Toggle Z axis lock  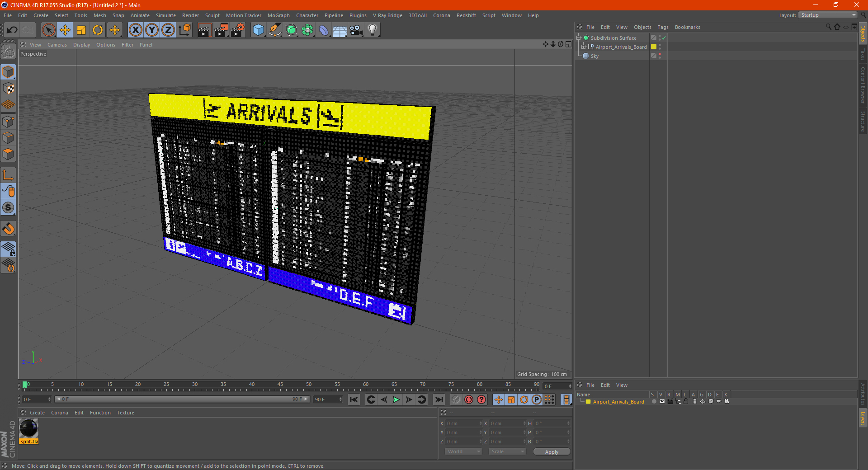[168, 30]
